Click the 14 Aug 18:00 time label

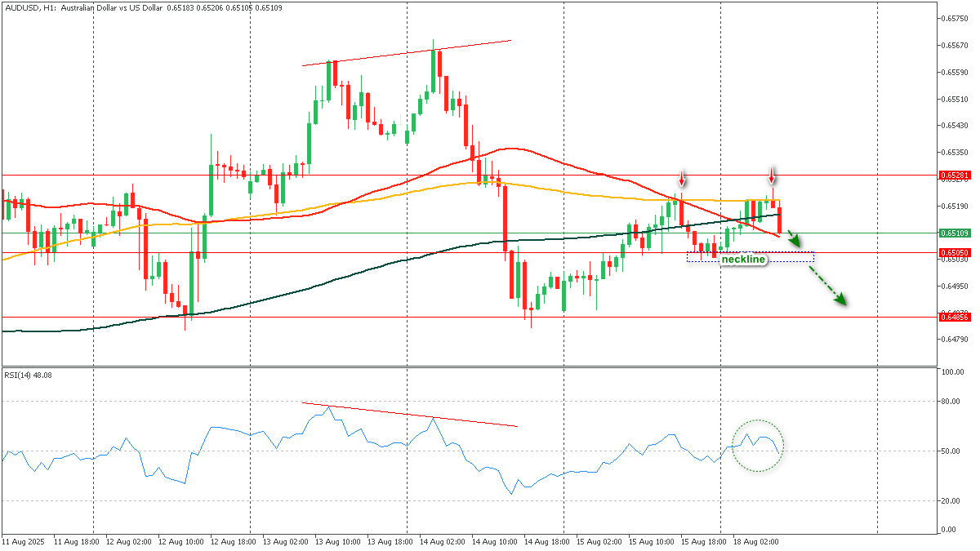pyautogui.click(x=548, y=540)
